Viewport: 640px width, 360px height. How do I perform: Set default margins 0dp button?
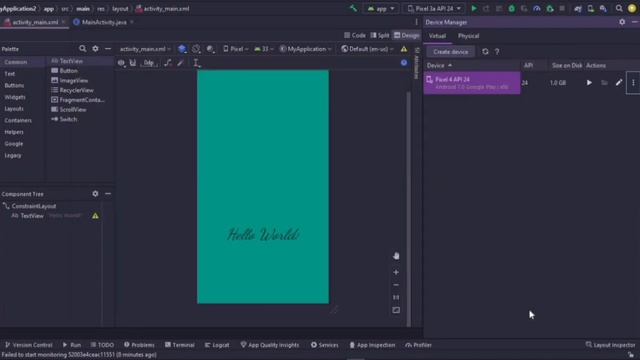pyautogui.click(x=149, y=63)
